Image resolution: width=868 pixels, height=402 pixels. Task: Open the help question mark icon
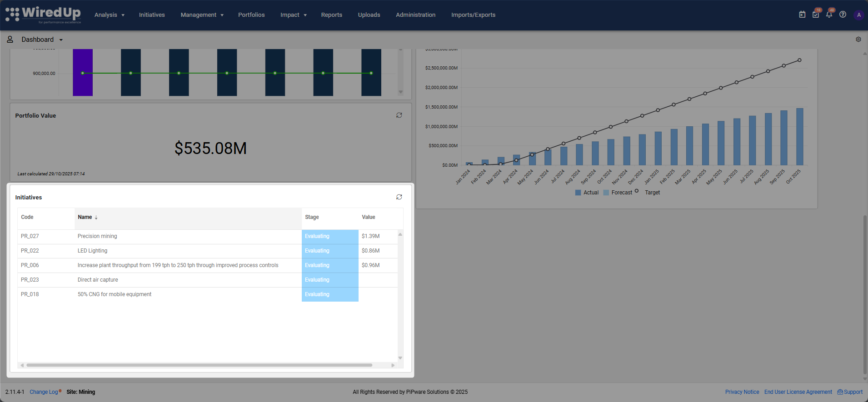click(x=843, y=15)
